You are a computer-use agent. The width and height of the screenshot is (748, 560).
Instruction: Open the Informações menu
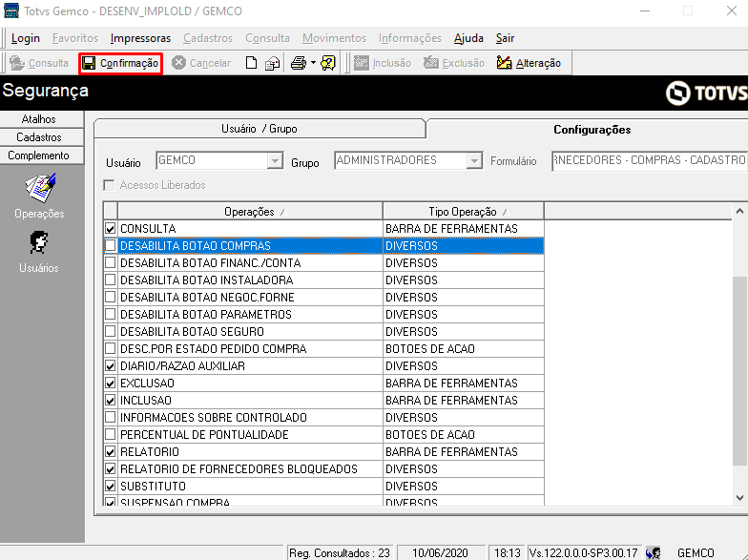coord(410,38)
